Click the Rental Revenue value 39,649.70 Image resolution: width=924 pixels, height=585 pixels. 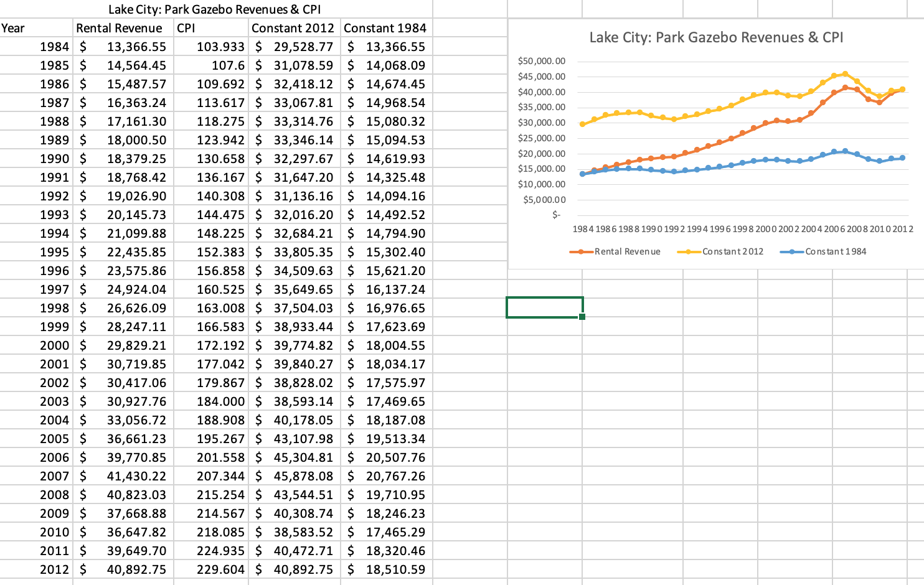coord(123,551)
